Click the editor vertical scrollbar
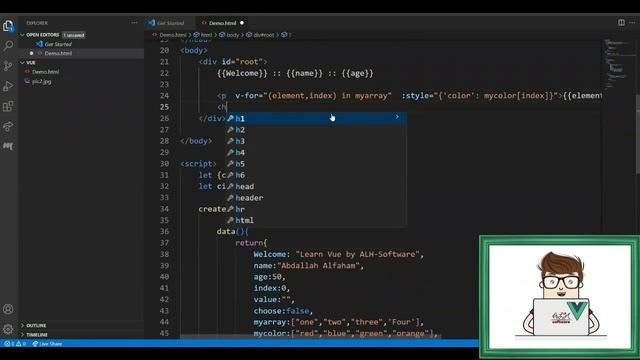This screenshot has height=360, width=640. tap(637, 135)
